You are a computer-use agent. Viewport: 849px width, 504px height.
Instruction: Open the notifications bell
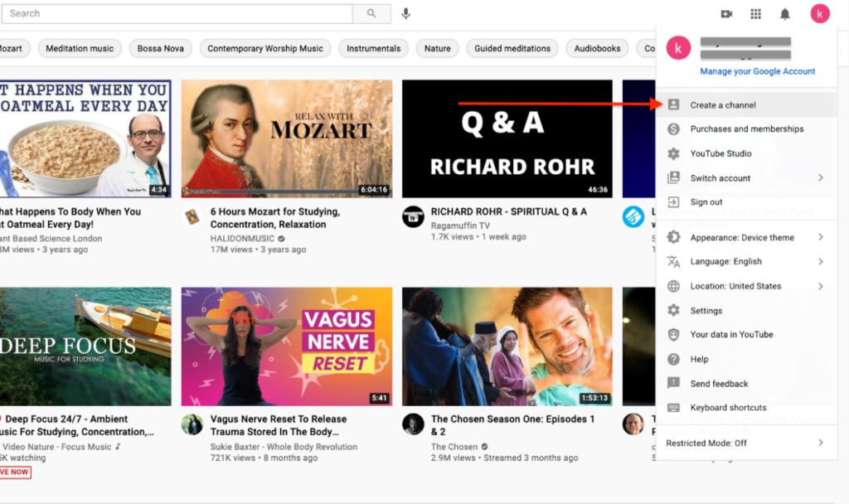coord(784,13)
